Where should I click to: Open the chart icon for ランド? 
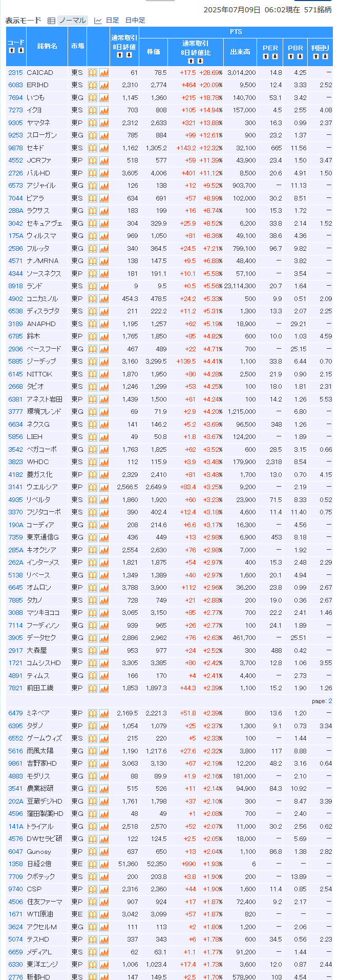click(x=104, y=286)
